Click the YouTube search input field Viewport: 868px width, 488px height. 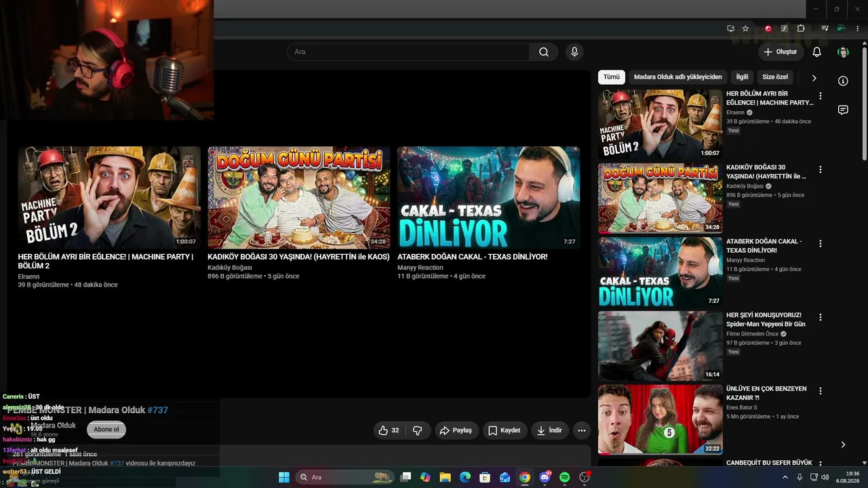tap(408, 52)
